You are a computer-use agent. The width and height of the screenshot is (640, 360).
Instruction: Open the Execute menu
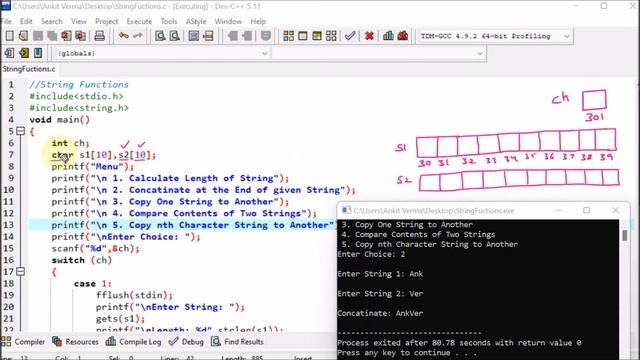139,21
